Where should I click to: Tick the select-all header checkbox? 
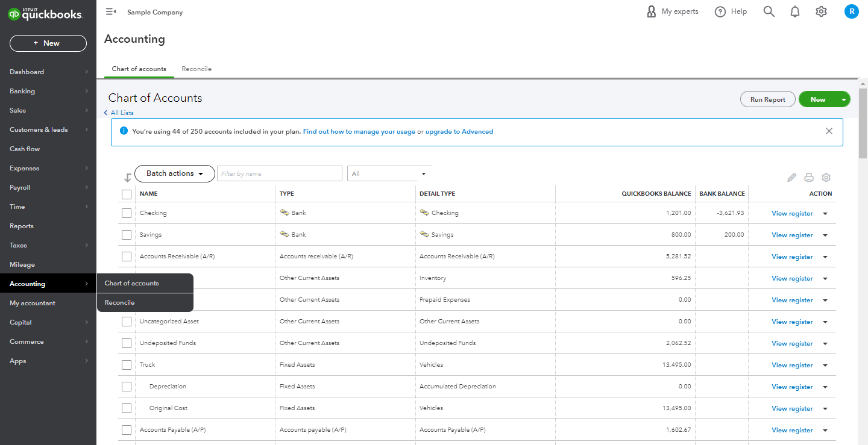[x=126, y=194]
